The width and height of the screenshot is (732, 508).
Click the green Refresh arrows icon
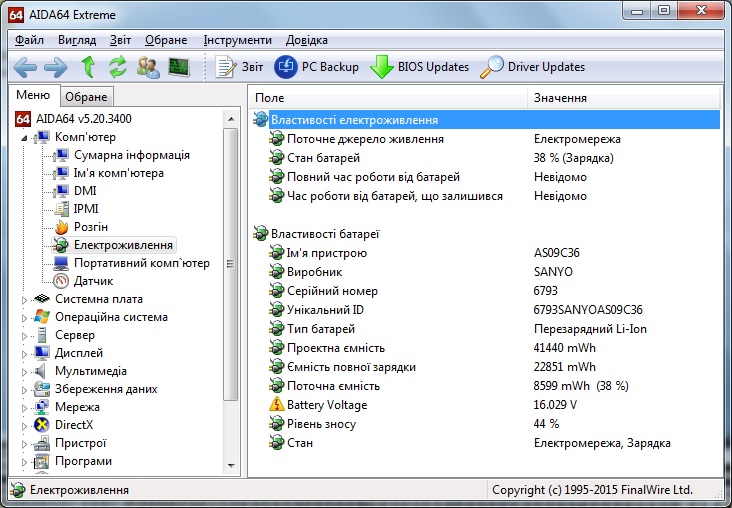[118, 67]
